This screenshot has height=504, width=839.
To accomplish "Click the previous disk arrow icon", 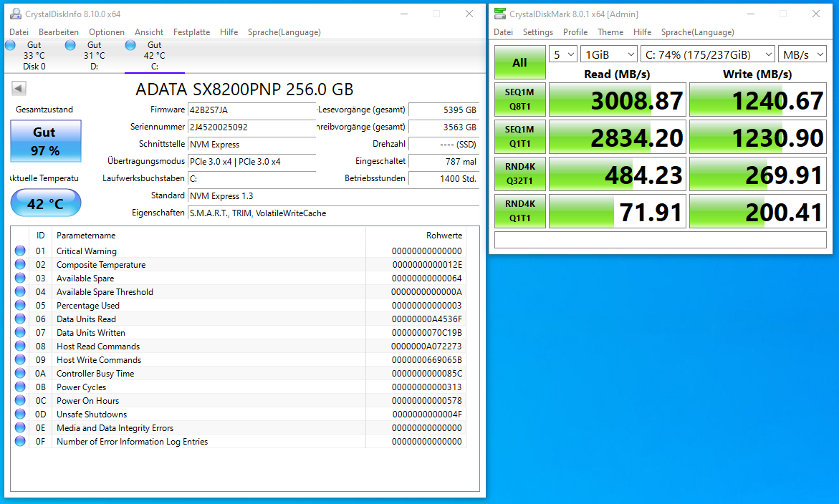I will click(19, 89).
